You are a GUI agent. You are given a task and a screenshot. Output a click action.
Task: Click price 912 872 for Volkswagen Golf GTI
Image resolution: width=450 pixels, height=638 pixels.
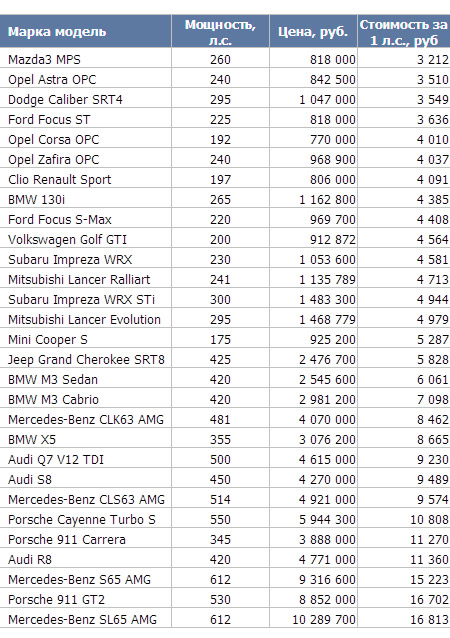point(333,239)
